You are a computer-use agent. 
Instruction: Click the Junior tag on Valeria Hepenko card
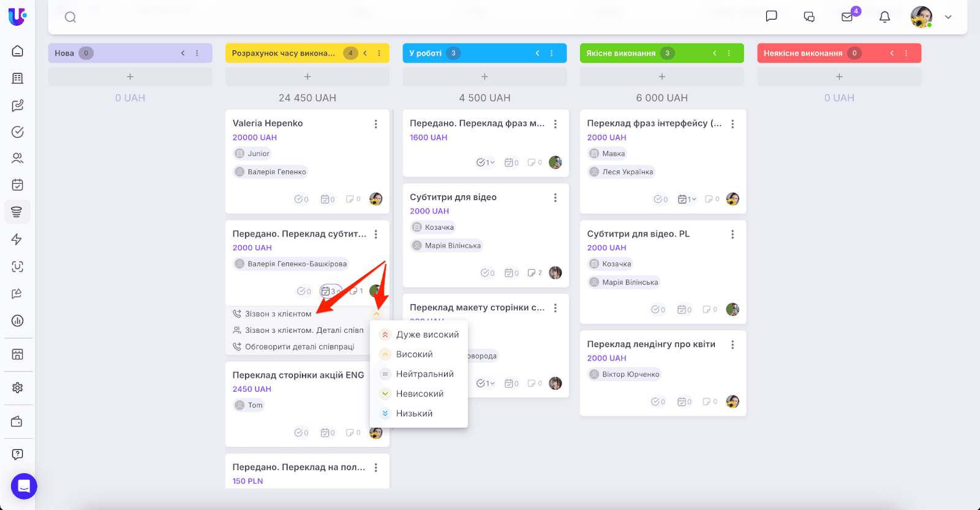252,154
